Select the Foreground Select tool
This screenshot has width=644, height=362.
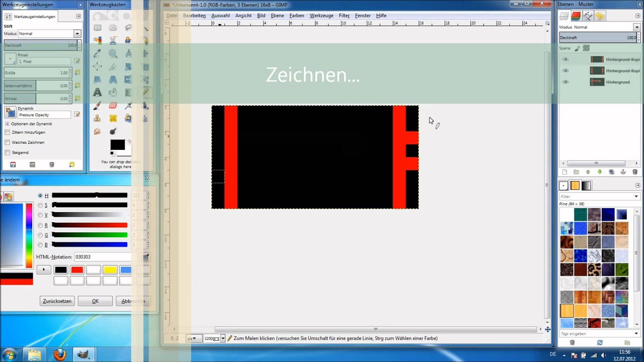click(128, 40)
